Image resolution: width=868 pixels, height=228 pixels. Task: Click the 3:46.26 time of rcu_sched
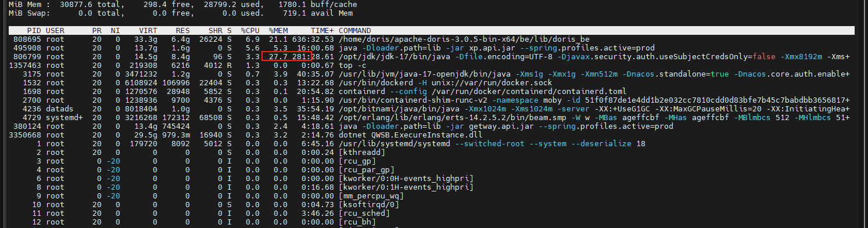pyautogui.click(x=318, y=213)
